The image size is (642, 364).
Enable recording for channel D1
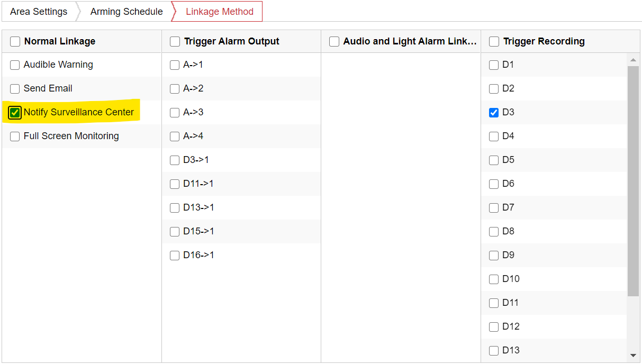pyautogui.click(x=494, y=65)
